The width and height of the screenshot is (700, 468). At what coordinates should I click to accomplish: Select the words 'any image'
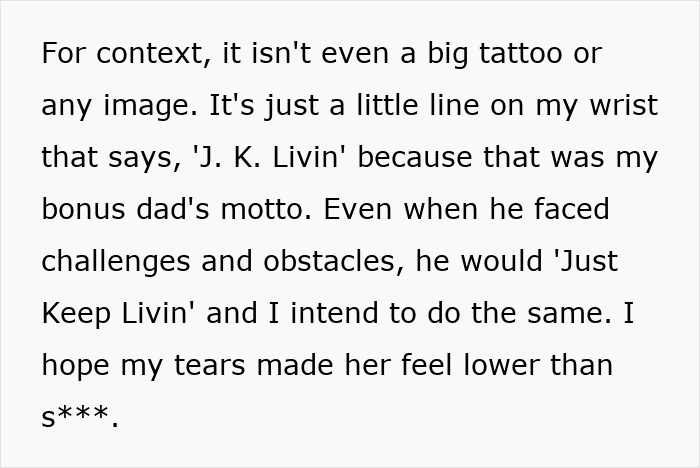click(119, 106)
